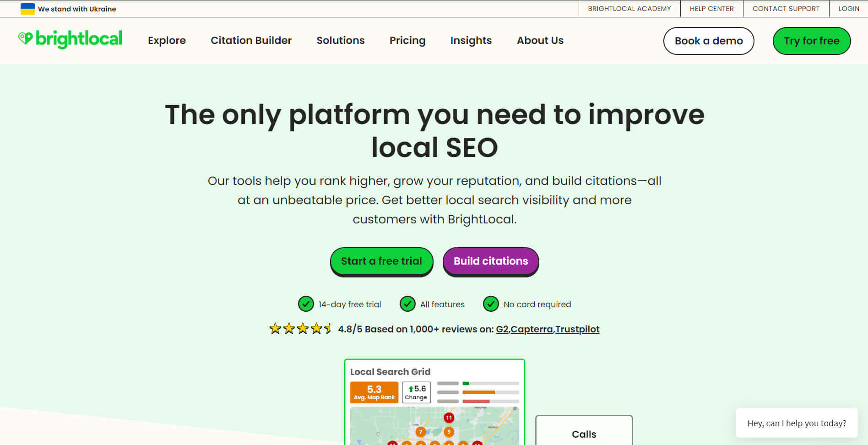Click the Calls card
This screenshot has height=445, width=868.
[584, 430]
